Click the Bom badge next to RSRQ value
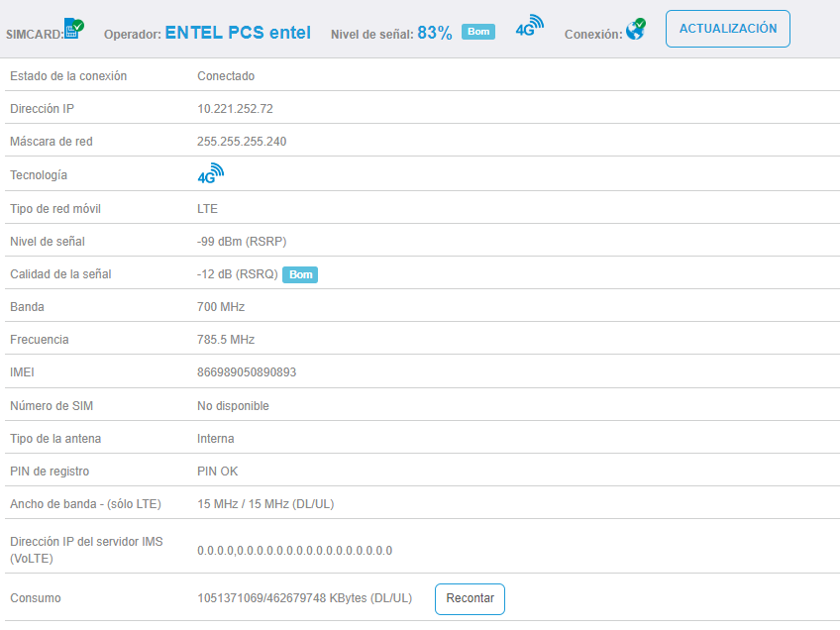Image resolution: width=840 pixels, height=630 pixels. click(300, 274)
